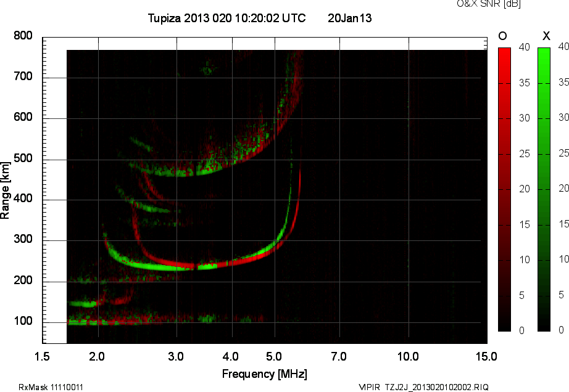Click the plot title "Tupiza 2013 020 10:20:02 UTC"

(227, 18)
